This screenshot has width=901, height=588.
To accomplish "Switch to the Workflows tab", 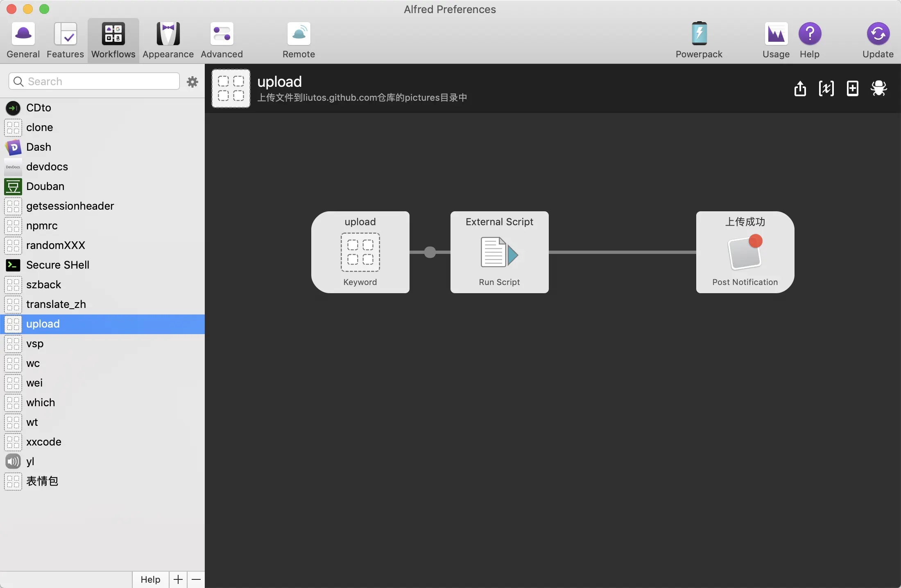I will point(113,40).
